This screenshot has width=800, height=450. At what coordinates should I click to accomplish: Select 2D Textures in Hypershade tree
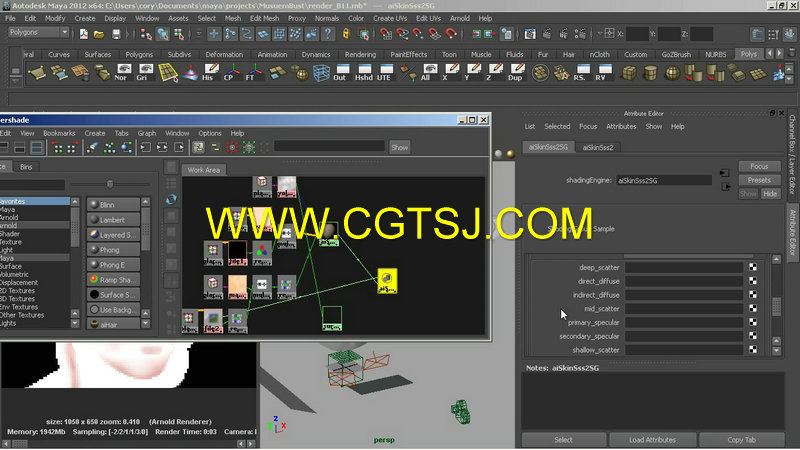(18, 291)
